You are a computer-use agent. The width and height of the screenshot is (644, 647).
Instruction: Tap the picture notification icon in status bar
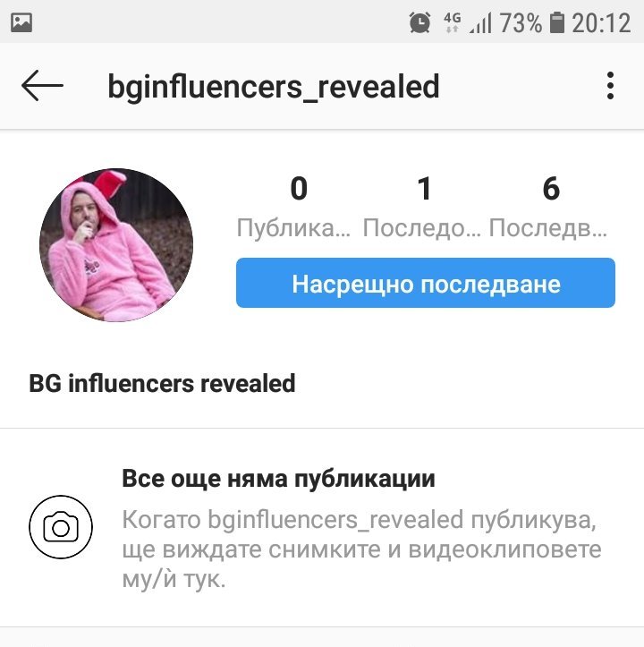tap(21, 22)
